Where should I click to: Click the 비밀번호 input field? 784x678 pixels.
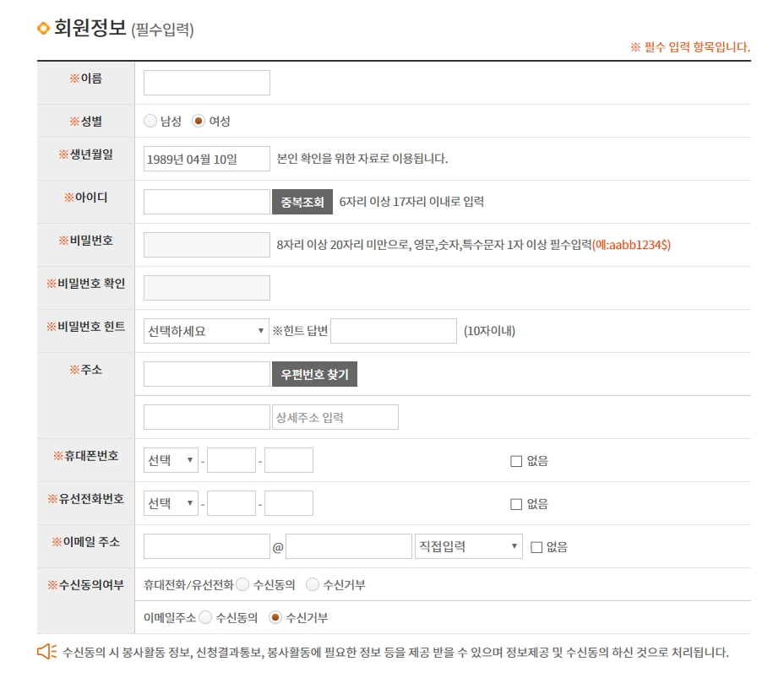point(206,245)
